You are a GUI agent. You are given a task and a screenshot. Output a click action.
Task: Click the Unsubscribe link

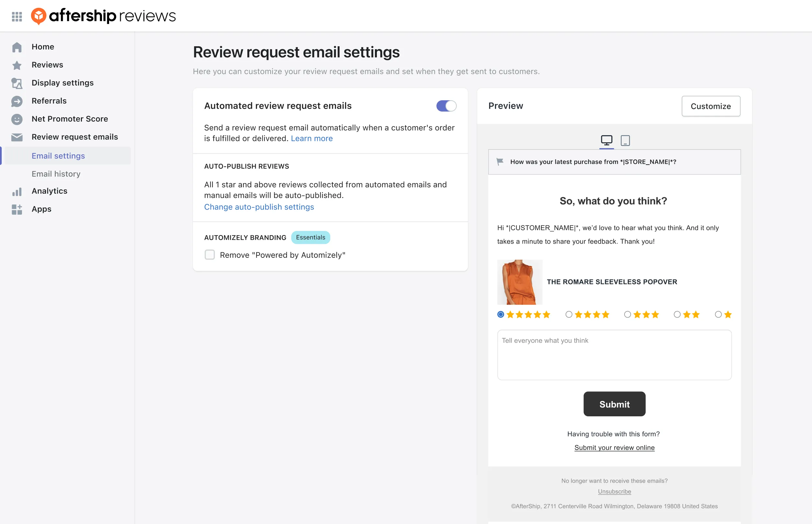pyautogui.click(x=614, y=491)
